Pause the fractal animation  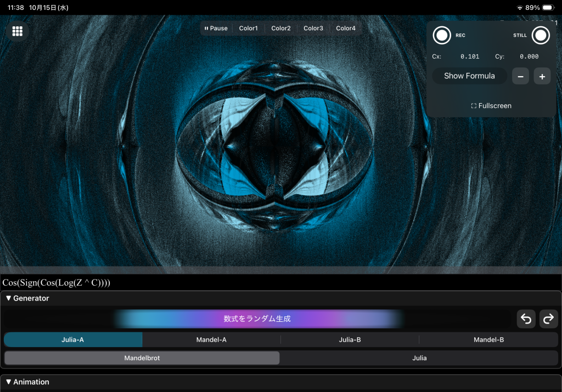pyautogui.click(x=216, y=29)
